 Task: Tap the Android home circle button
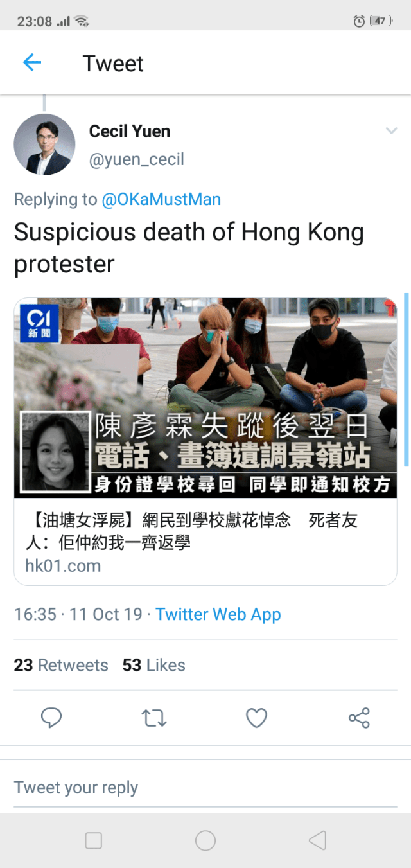[x=205, y=840]
